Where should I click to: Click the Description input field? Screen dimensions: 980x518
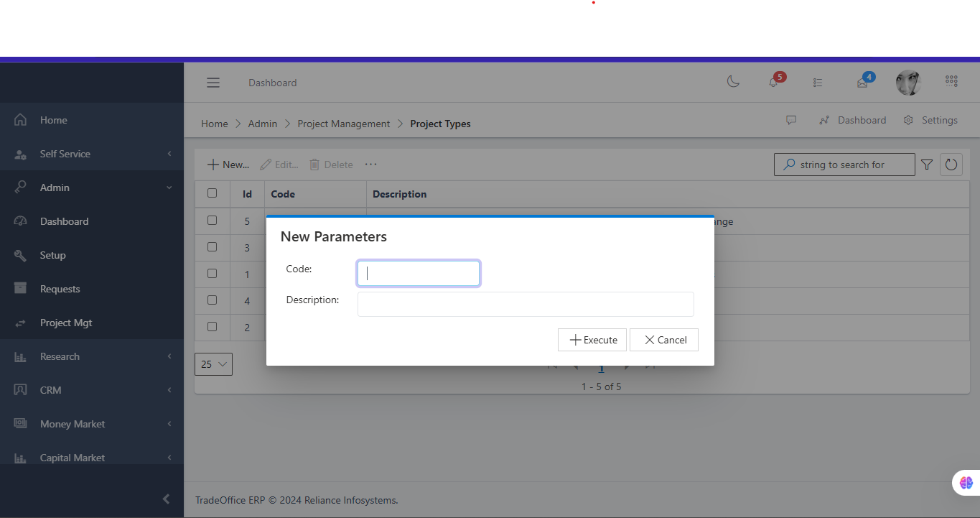pos(526,304)
